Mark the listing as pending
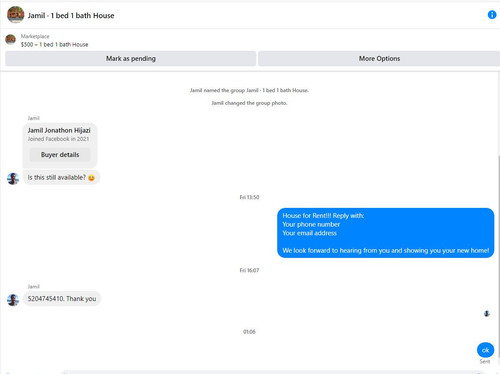This screenshot has width=500, height=374. click(131, 59)
